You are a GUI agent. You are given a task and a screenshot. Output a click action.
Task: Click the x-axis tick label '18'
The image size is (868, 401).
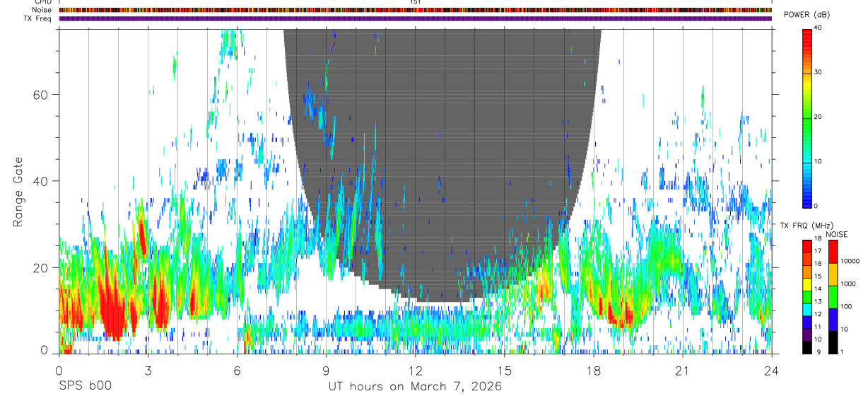pos(594,370)
